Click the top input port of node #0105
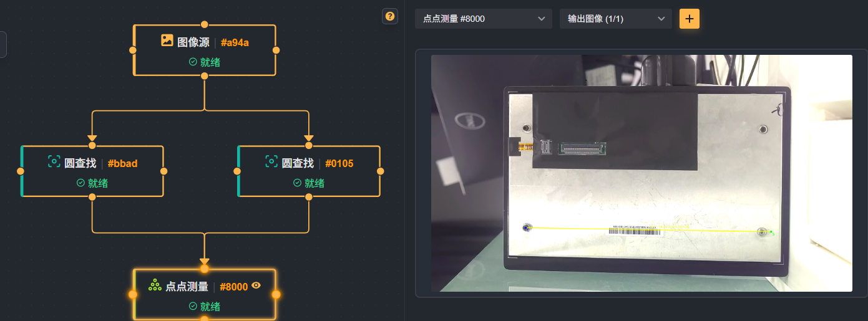This screenshot has height=321, width=868. coord(310,145)
